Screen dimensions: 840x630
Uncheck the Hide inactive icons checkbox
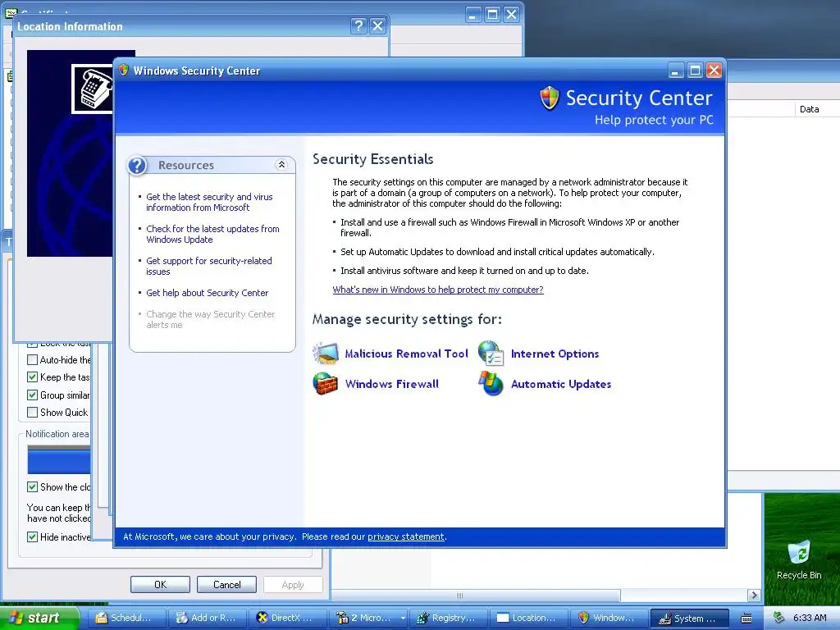pyautogui.click(x=32, y=536)
